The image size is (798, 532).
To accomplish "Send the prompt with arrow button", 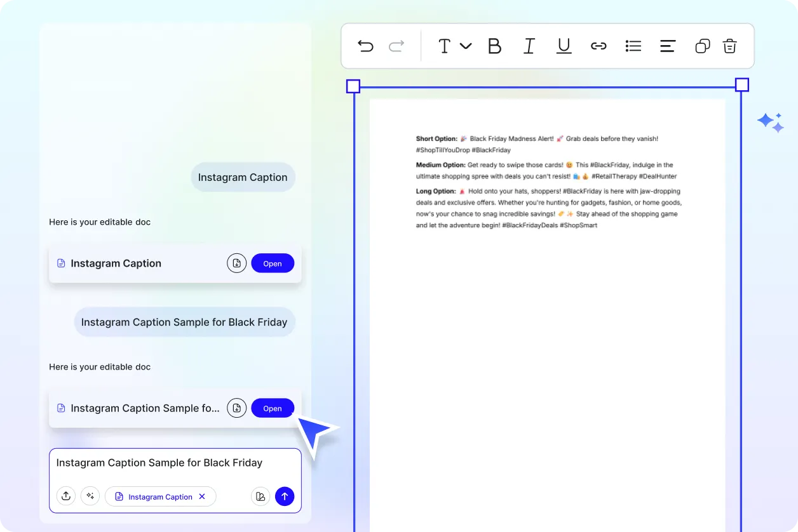I will click(x=285, y=496).
